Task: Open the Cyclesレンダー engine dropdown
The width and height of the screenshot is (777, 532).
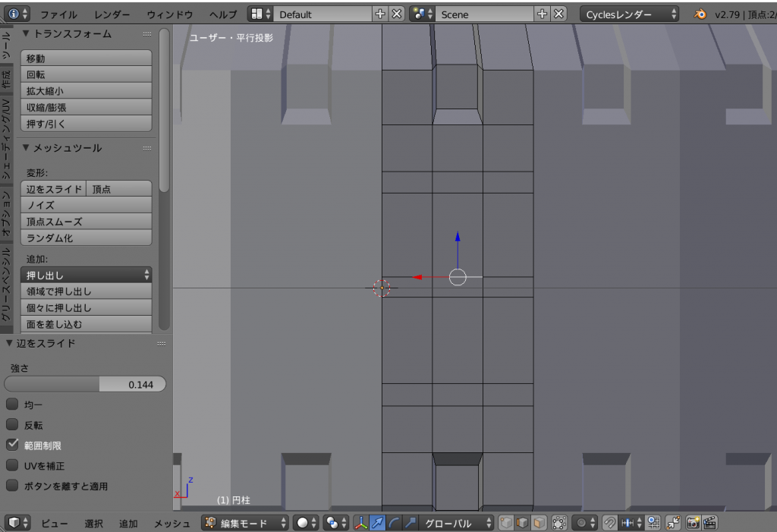Action: point(631,14)
